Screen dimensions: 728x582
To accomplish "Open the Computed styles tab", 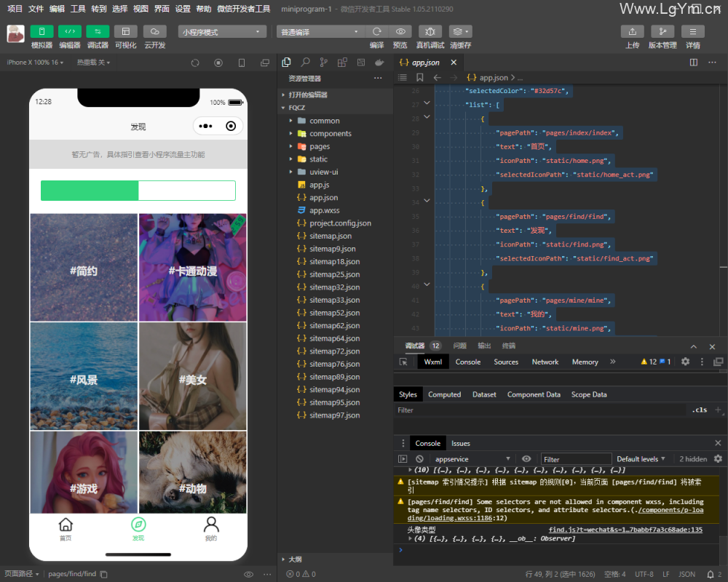I will [444, 394].
